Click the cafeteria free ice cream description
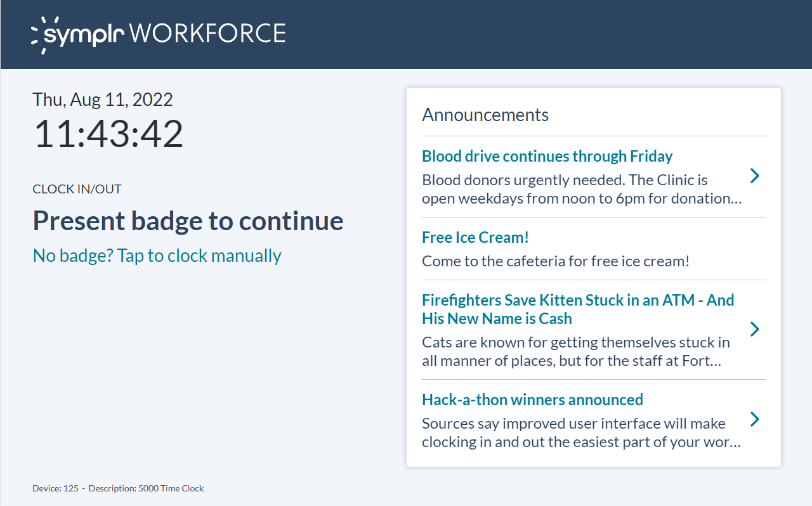This screenshot has height=506, width=812. [x=555, y=261]
